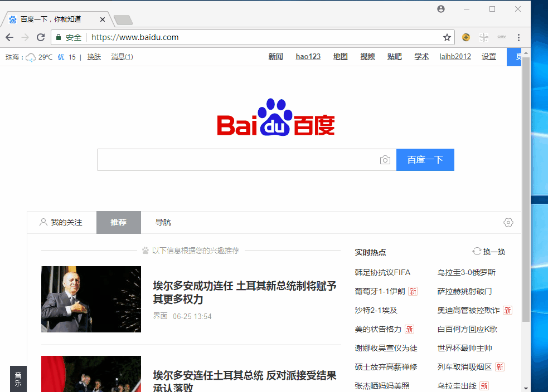The image size is (548, 392).
Task: Open headline 埃尔多安连任土耳其总统 反对派接受结果
Action: click(245, 381)
